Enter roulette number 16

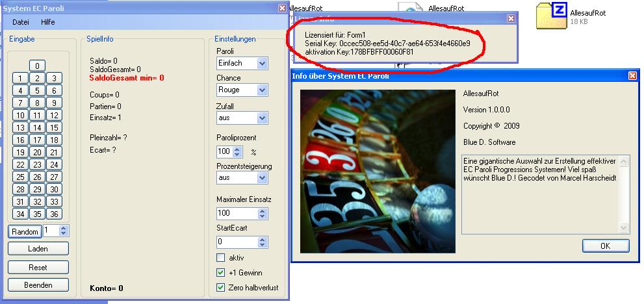coord(21,140)
